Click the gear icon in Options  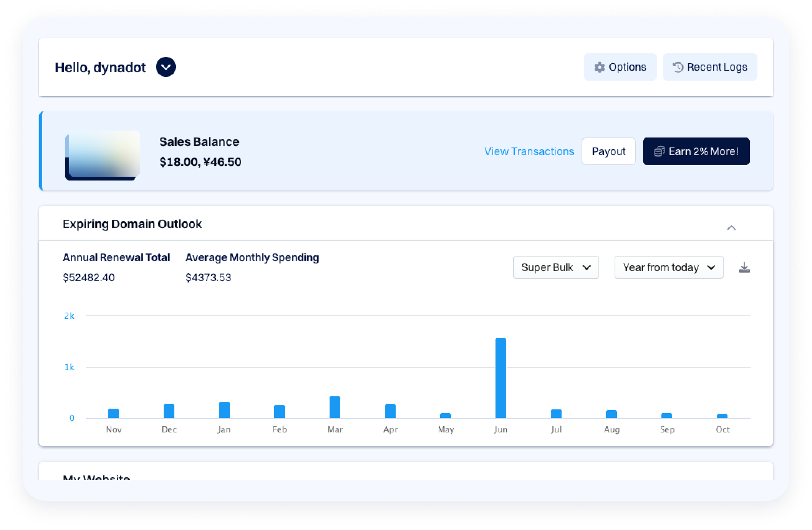[599, 67]
